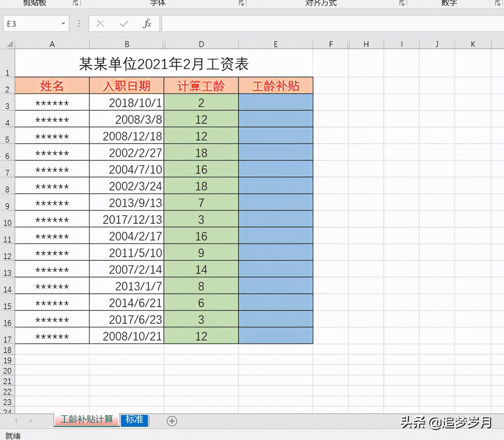Click the vertical dots icon beside the Name Box
Image resolution: width=504 pixels, height=440 pixels.
(79, 24)
